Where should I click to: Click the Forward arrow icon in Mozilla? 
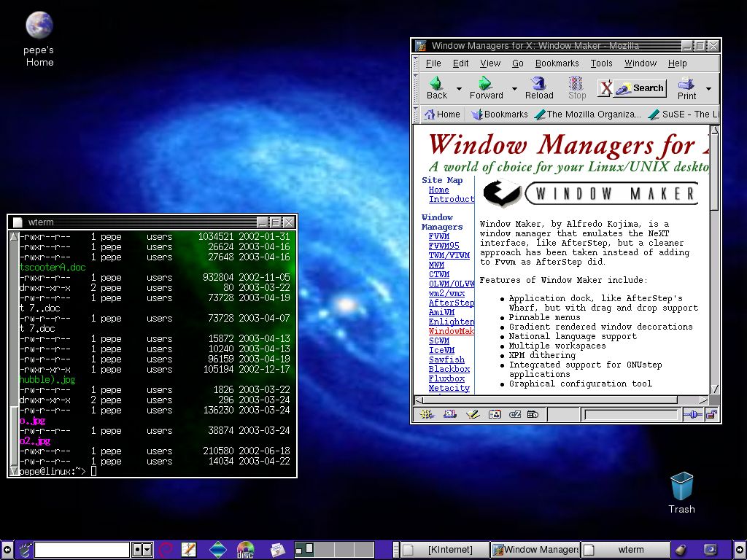click(x=485, y=83)
